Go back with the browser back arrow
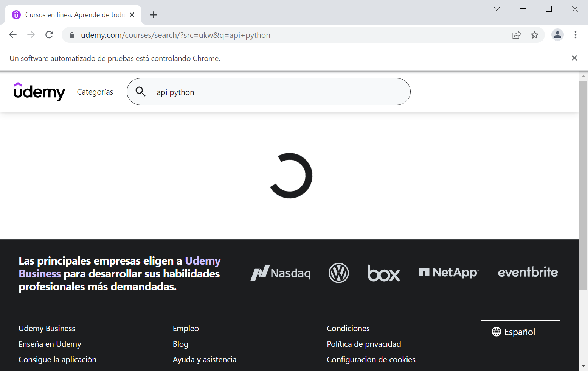 point(13,35)
